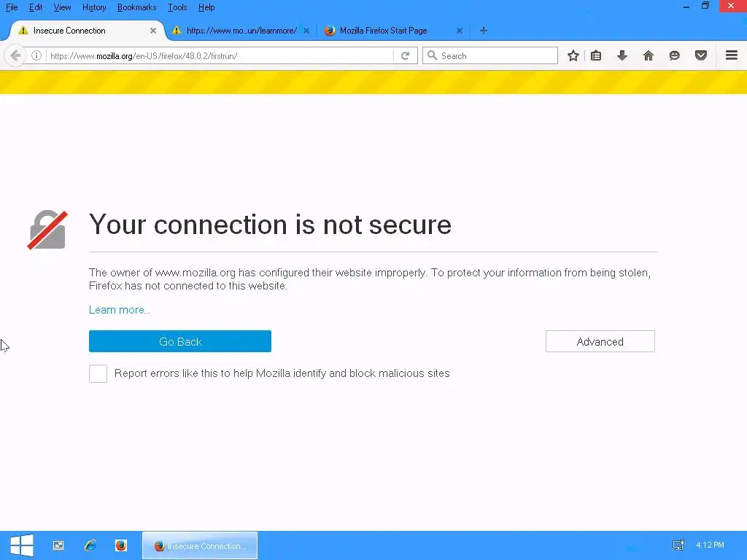Open the Windows Start button
Image resolution: width=747 pixels, height=560 pixels.
coord(22,545)
